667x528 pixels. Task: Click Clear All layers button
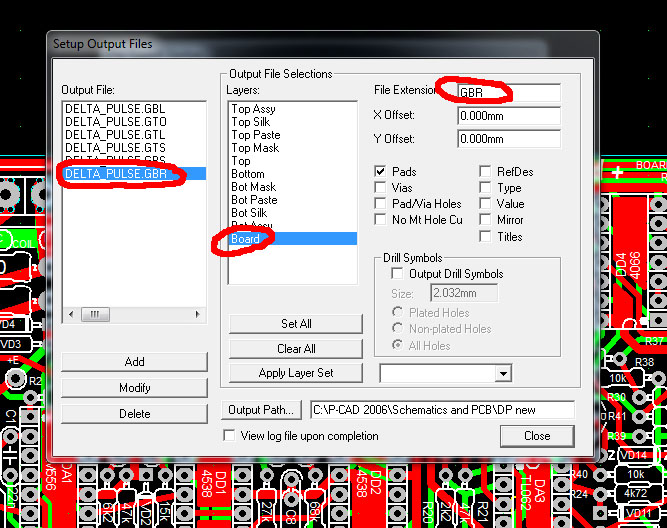pyautogui.click(x=296, y=348)
